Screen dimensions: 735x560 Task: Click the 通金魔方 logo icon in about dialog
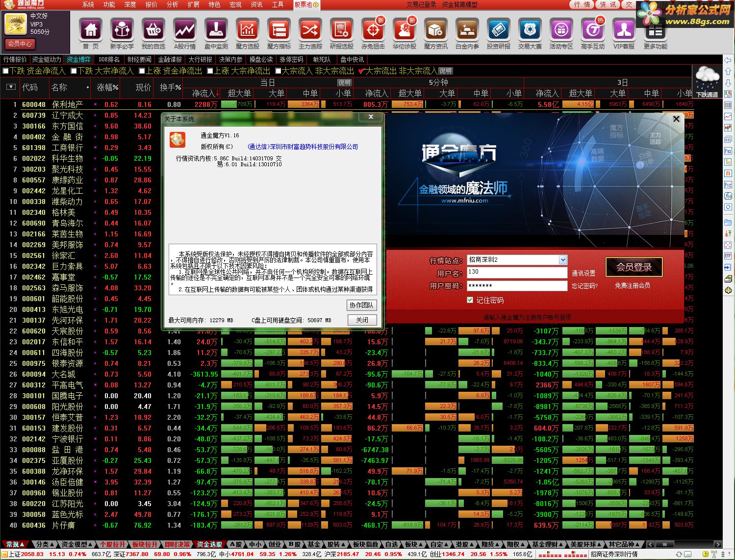177,139
